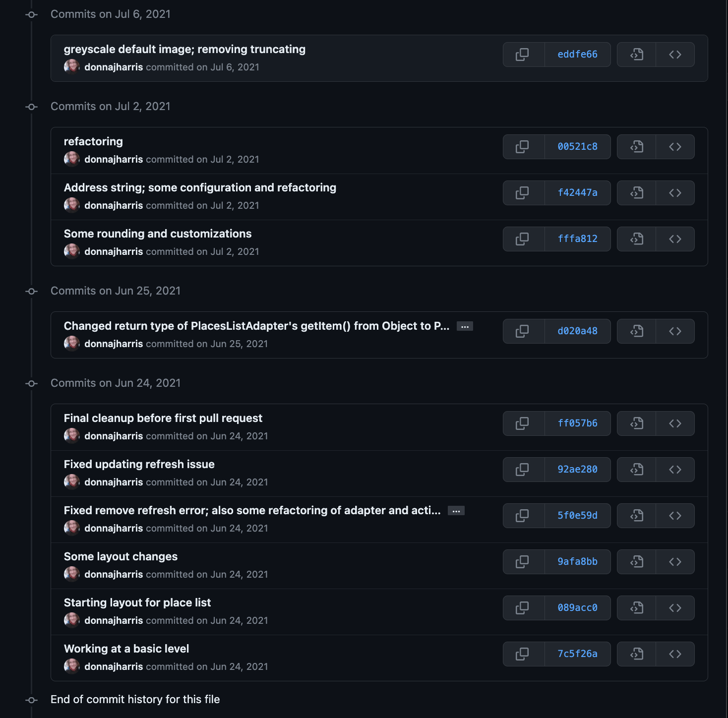Image resolution: width=728 pixels, height=718 pixels.
Task: Open 'Final cleanup before first pull request' commit
Action: pyautogui.click(x=163, y=418)
